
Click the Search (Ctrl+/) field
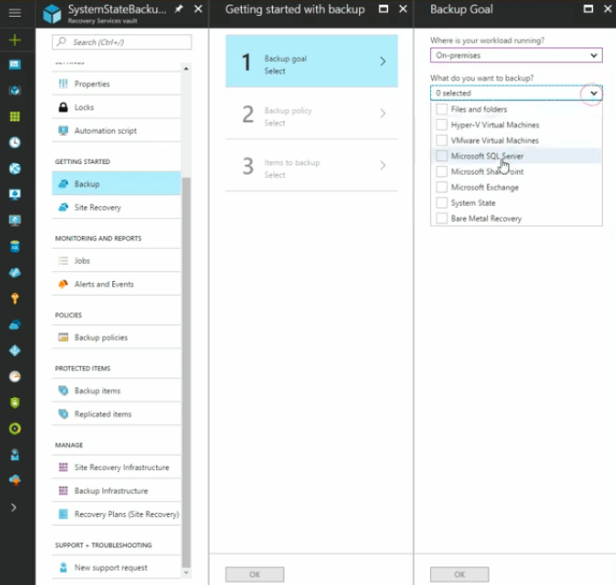pyautogui.click(x=122, y=42)
